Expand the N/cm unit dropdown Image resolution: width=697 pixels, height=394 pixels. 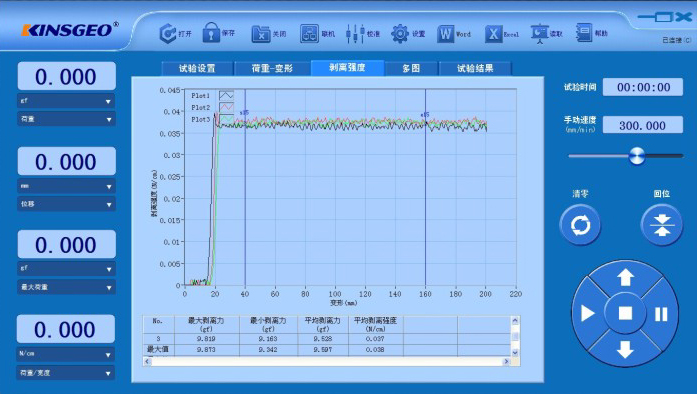(x=66, y=354)
